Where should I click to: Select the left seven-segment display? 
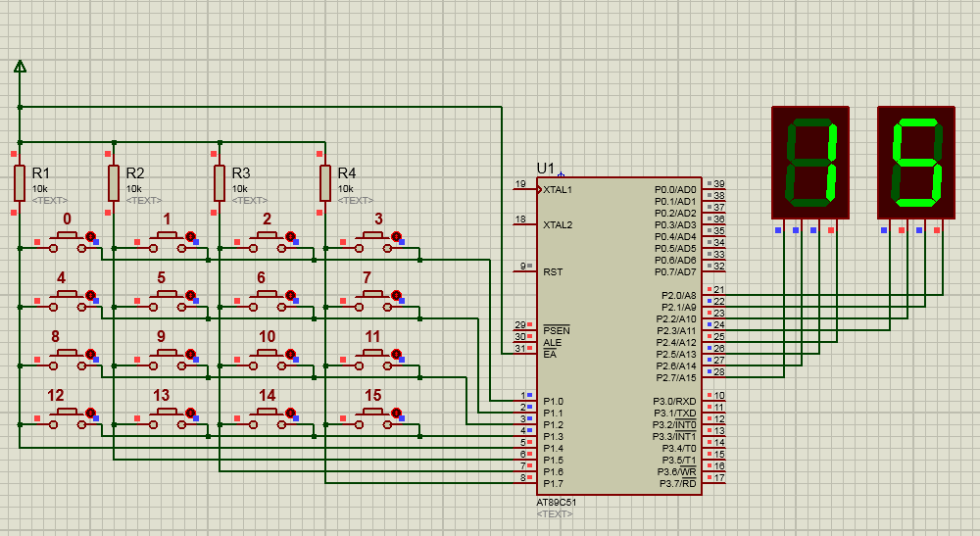pyautogui.click(x=810, y=163)
